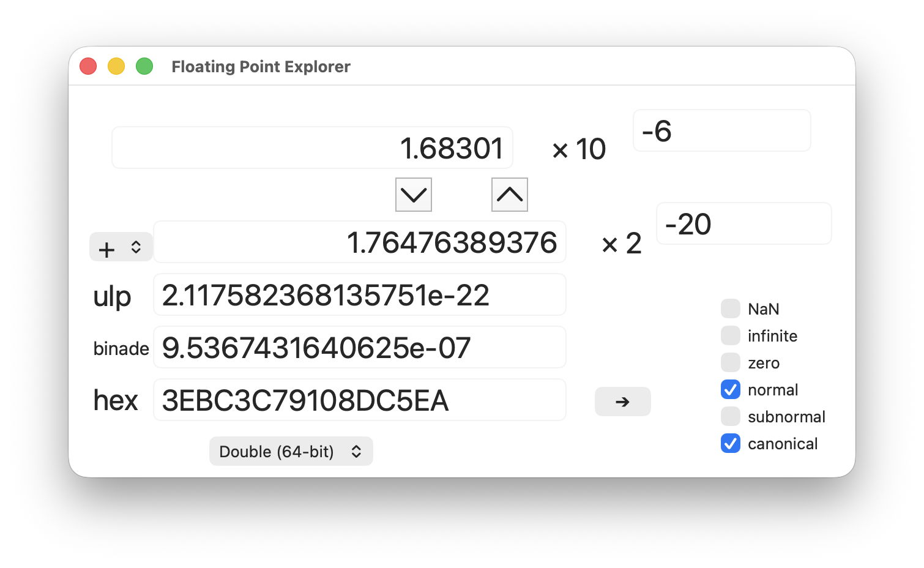The width and height of the screenshot is (924, 568).
Task: Open the plus sign selector popup
Action: (x=121, y=247)
